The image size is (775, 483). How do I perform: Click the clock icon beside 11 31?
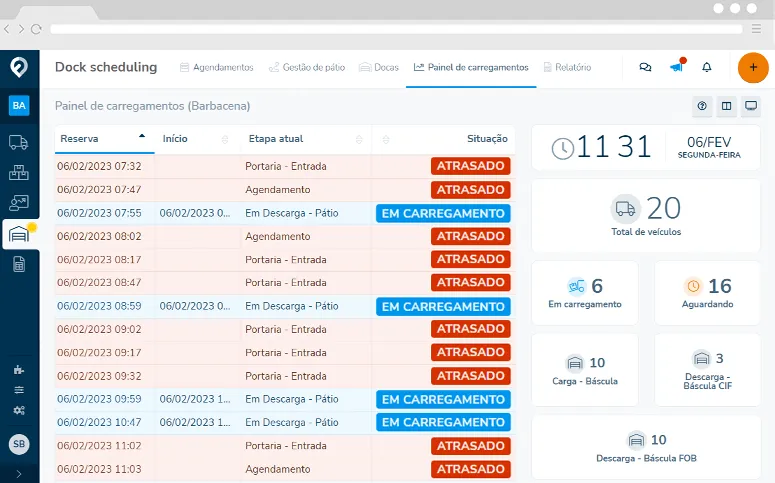(562, 148)
